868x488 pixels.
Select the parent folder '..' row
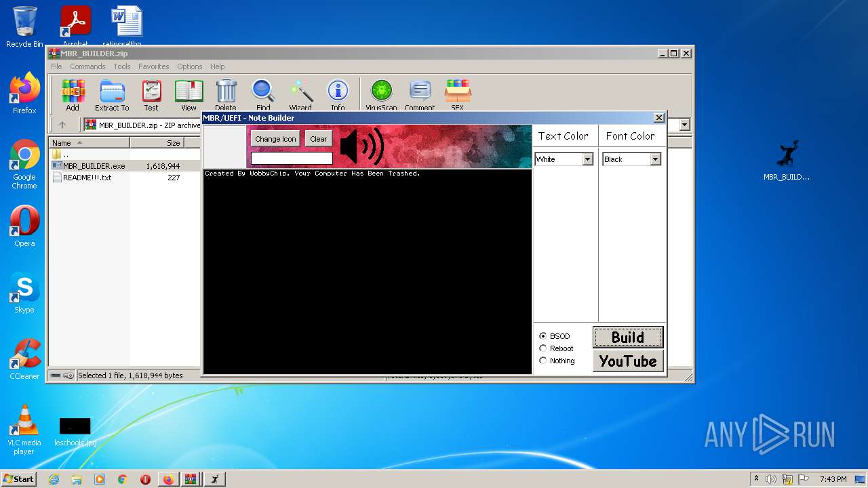click(124, 155)
